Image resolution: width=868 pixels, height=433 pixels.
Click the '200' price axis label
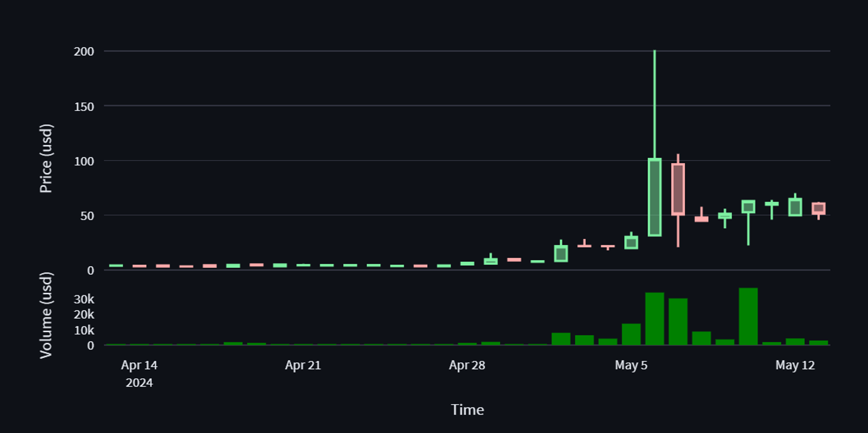(x=84, y=52)
